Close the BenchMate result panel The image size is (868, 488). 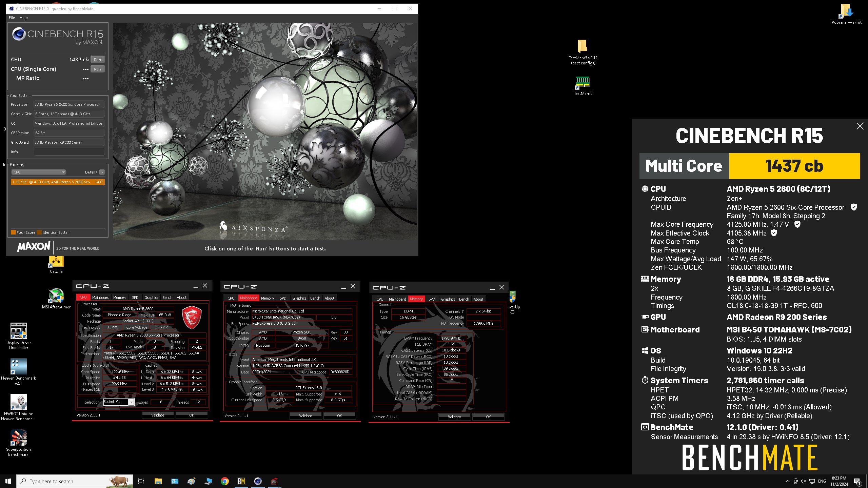coord(860,126)
